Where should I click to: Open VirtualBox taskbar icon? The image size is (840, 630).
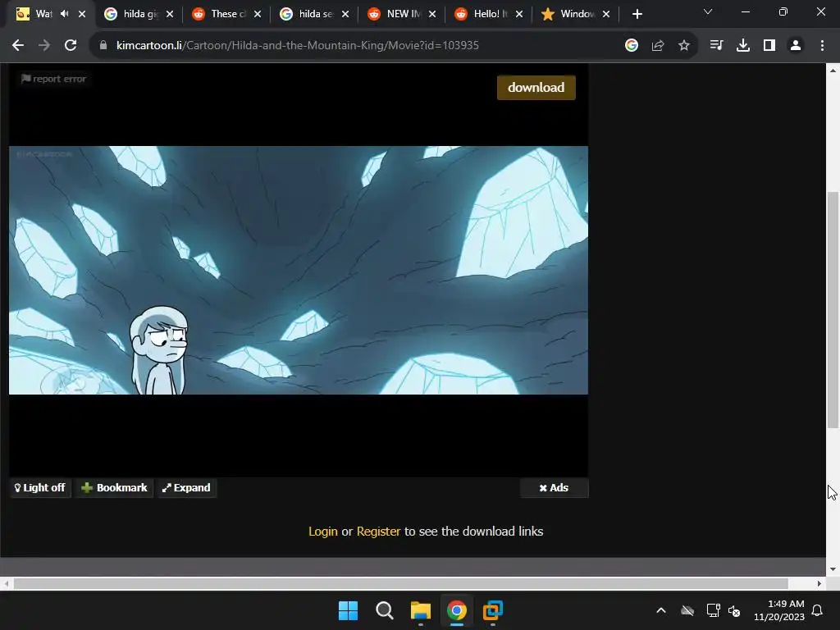[493, 610]
